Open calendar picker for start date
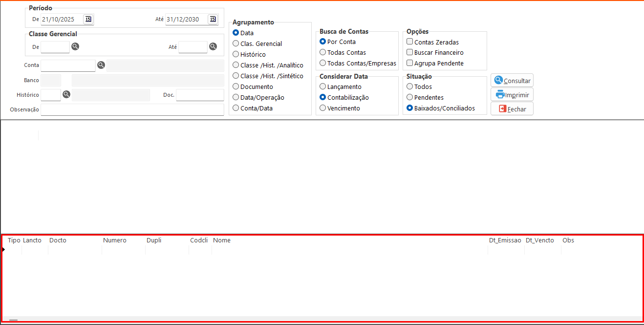Viewport: 644px width, 325px height. 88,19
